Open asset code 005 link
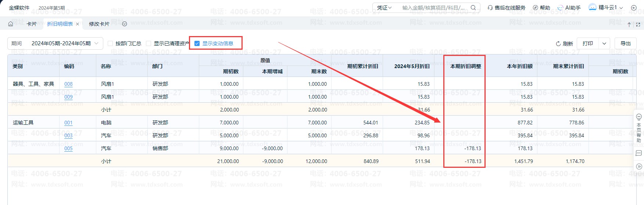This screenshot has width=644, height=205. click(68, 148)
